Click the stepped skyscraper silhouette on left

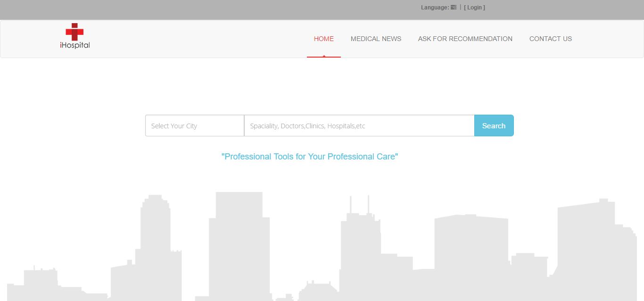[x=156, y=245]
